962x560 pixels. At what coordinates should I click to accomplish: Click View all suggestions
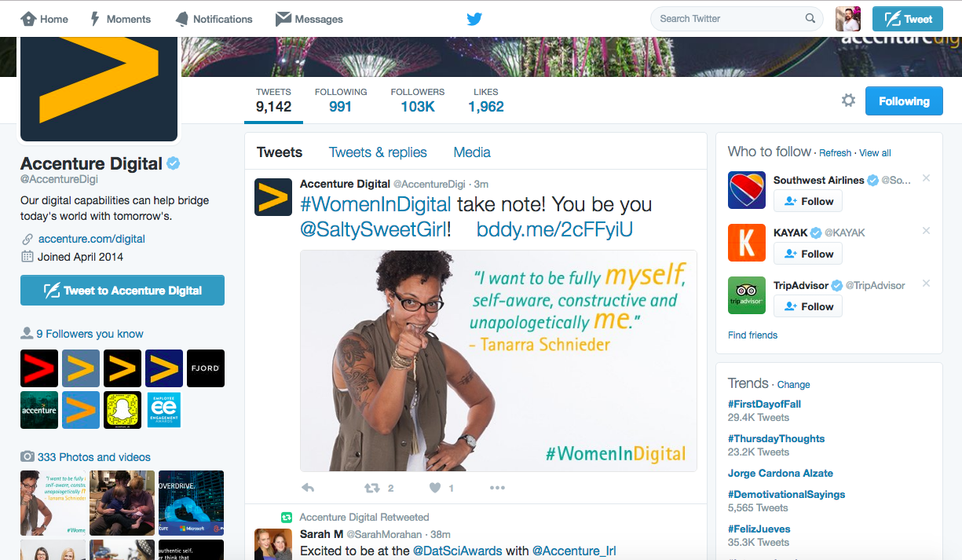click(x=875, y=153)
